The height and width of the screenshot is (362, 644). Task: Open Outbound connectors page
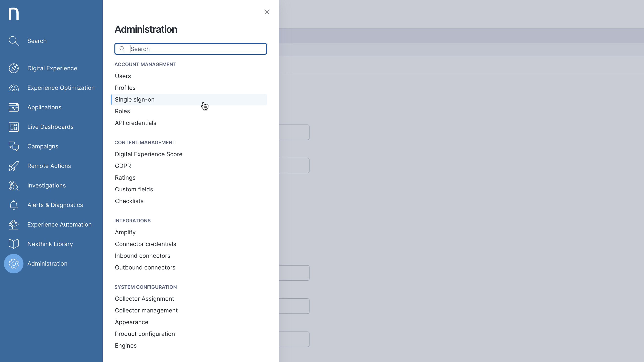[x=145, y=268]
